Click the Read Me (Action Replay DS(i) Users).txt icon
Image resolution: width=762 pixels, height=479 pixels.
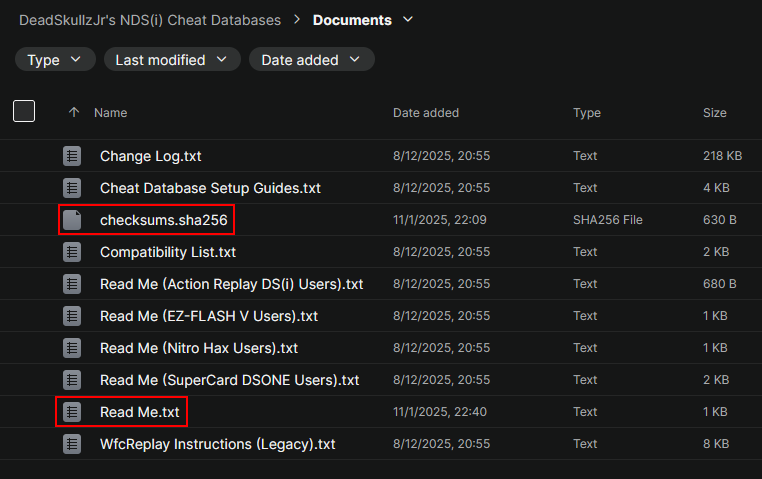pos(72,284)
